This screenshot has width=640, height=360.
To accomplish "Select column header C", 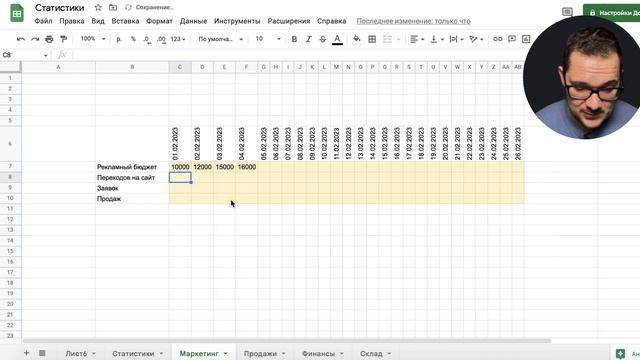I will click(180, 67).
